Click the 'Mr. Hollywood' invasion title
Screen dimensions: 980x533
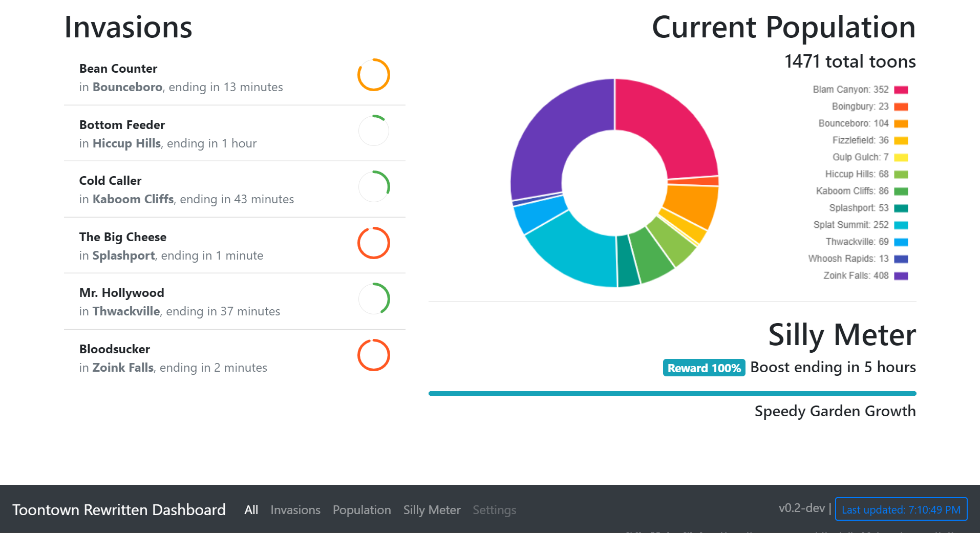122,293
